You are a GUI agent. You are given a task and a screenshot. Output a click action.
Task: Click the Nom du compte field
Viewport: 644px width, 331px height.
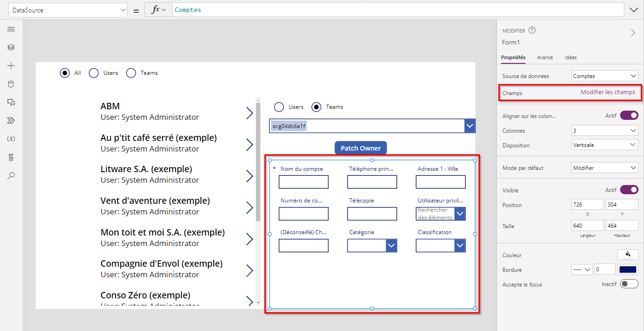pyautogui.click(x=303, y=182)
